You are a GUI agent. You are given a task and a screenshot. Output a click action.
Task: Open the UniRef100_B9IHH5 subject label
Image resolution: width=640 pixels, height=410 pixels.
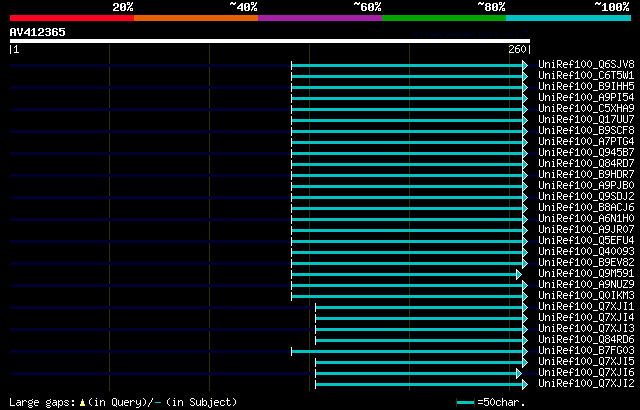pos(586,86)
